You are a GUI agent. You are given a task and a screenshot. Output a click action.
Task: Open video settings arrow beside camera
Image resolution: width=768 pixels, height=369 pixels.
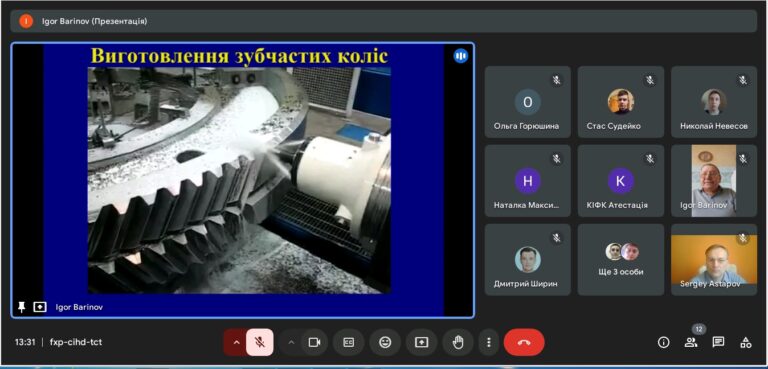click(291, 343)
